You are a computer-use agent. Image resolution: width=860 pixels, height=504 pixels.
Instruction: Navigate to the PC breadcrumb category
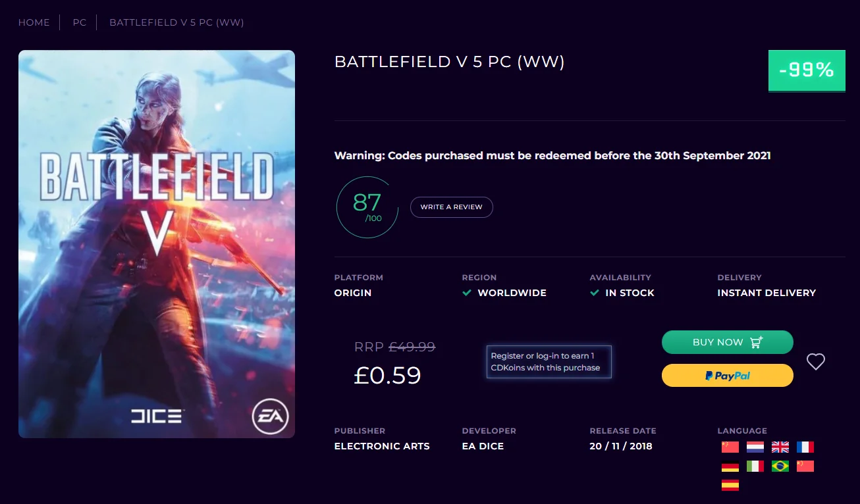point(80,22)
